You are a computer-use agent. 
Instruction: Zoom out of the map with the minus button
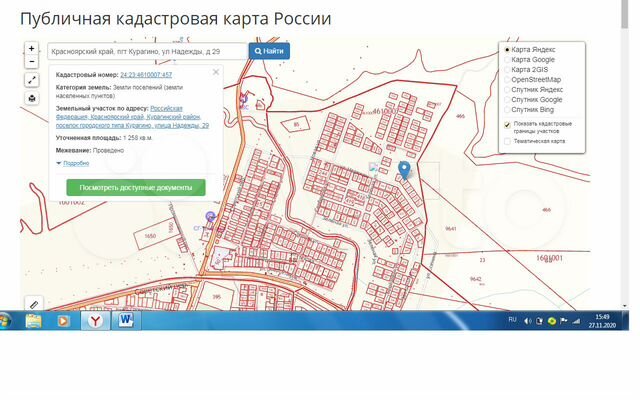click(31, 62)
